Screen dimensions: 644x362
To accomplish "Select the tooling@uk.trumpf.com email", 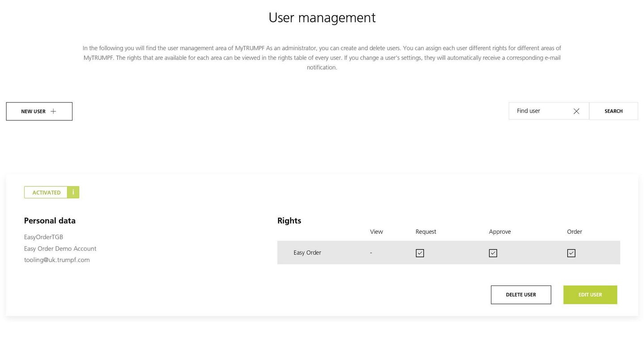I will click(57, 260).
